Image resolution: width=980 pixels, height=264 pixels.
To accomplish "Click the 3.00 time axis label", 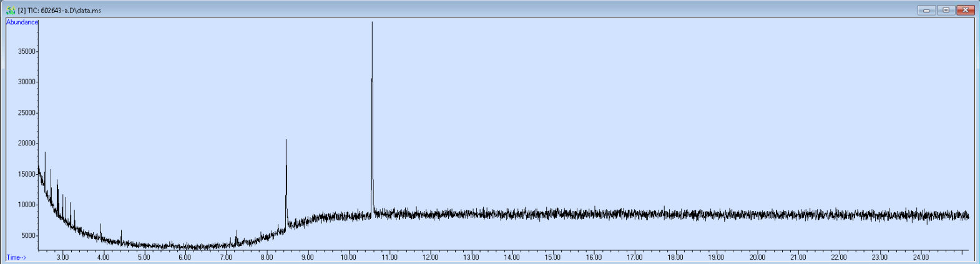I will click(62, 257).
